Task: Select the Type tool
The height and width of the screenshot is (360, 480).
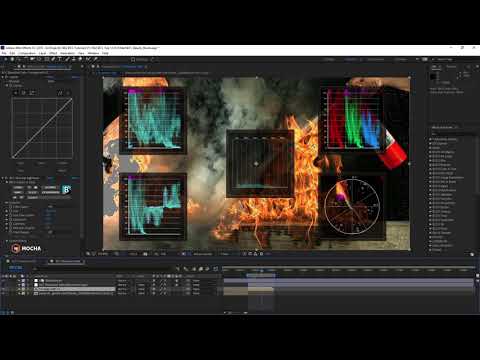Action: point(60,59)
